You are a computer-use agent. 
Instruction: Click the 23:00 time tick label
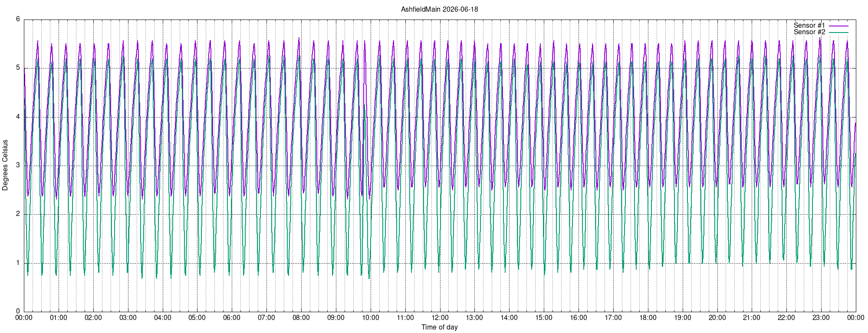[x=821, y=318]
